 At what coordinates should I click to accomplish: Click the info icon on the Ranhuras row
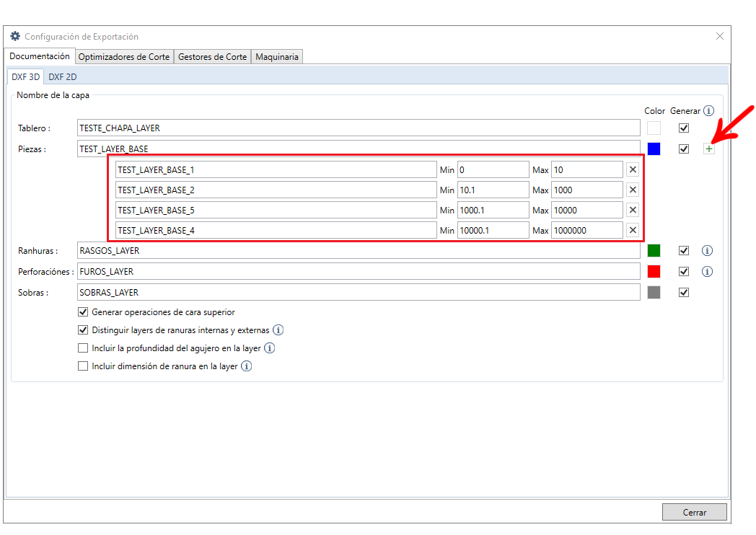click(707, 251)
